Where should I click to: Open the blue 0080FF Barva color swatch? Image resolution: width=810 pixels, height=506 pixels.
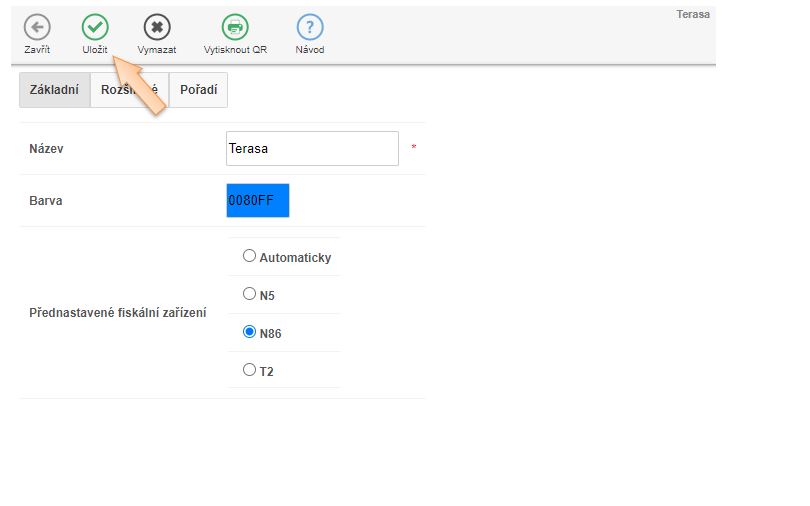[x=258, y=200]
